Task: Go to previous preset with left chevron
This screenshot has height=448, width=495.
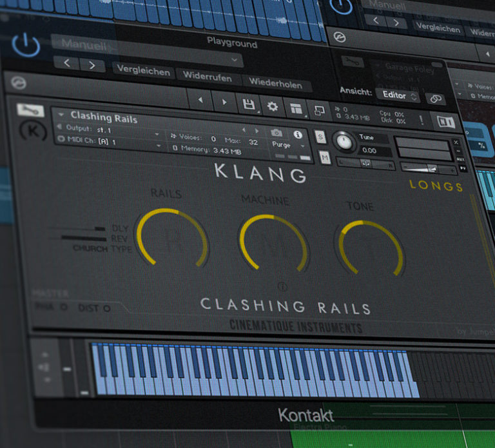Action: tap(66, 63)
